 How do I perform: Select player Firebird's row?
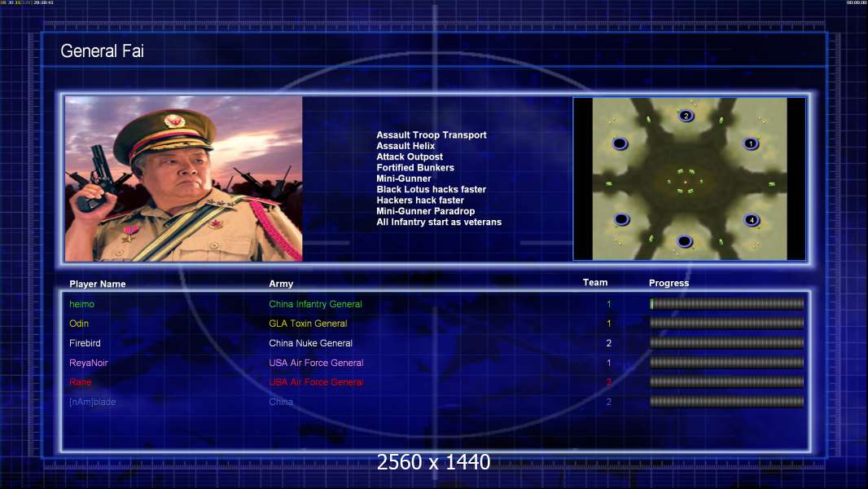pyautogui.click(x=436, y=343)
